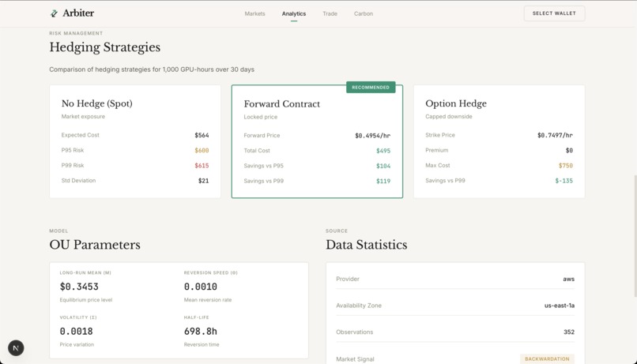Click the Equilibrium price level caption

(x=85, y=300)
